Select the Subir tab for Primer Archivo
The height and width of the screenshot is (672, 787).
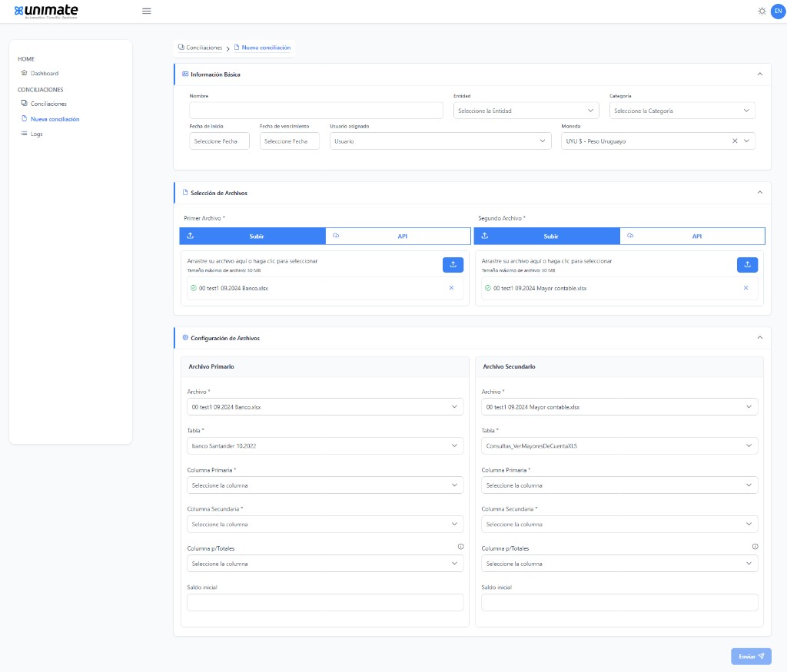pos(252,237)
